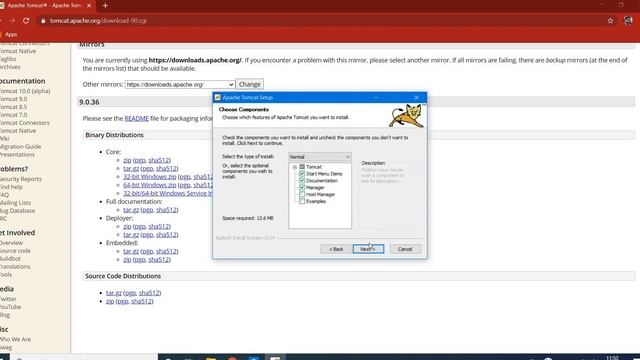Download the Deployer tar.gz link
The height and width of the screenshot is (360, 640).
coord(131,235)
